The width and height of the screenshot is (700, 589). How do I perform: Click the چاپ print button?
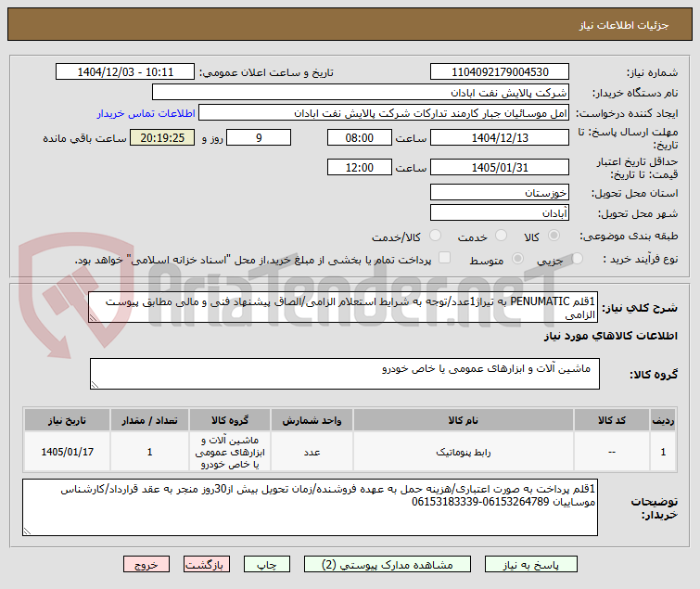[266, 565]
